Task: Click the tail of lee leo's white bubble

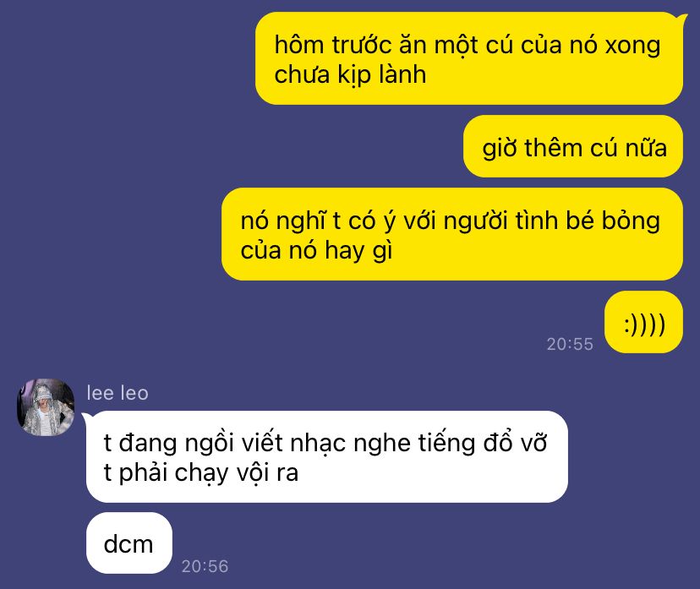Action: (x=86, y=417)
